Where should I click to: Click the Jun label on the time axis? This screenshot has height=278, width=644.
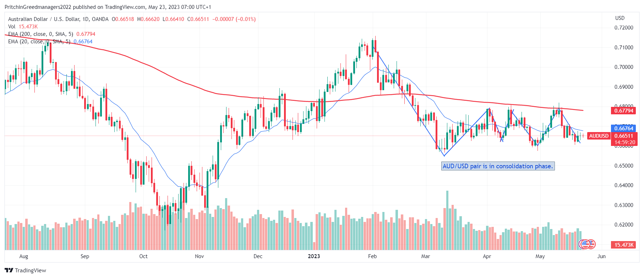coord(601,256)
